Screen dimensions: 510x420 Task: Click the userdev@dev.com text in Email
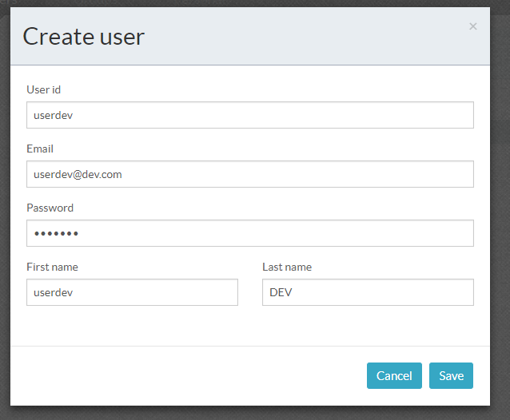78,174
